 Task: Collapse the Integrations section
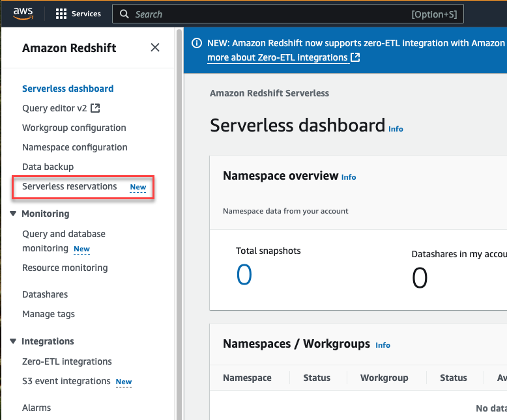[x=14, y=341]
